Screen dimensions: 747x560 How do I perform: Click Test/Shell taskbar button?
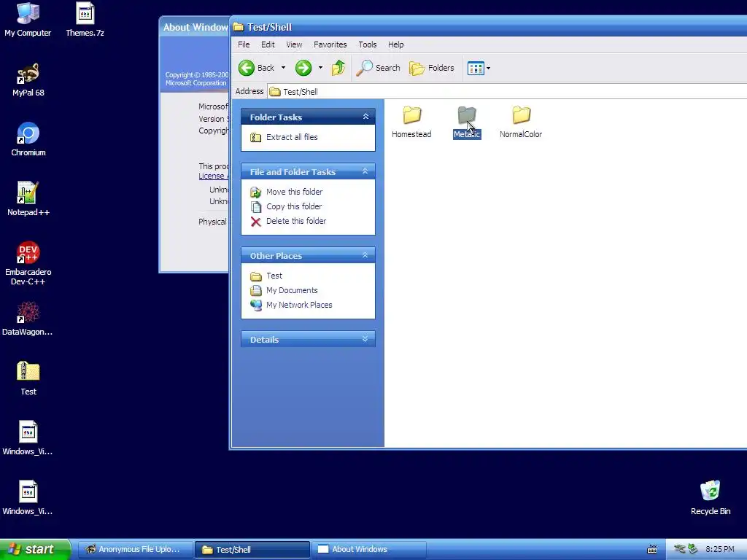coord(252,550)
